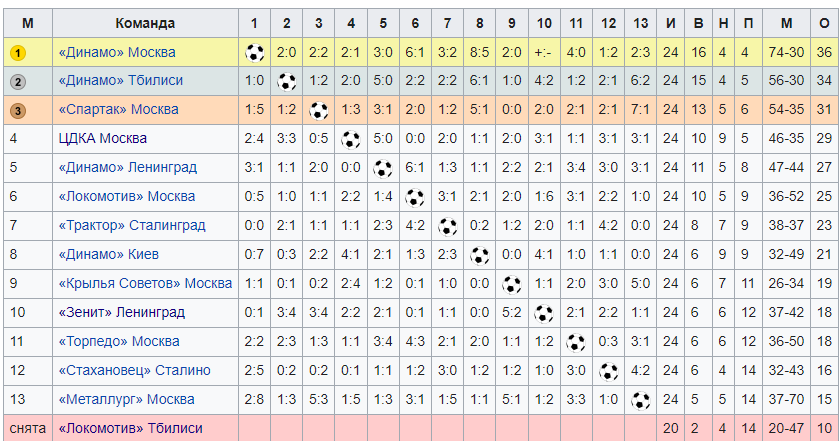Open the «Спартак» Москва team link
Screen dimensions: 840x441
118,110
